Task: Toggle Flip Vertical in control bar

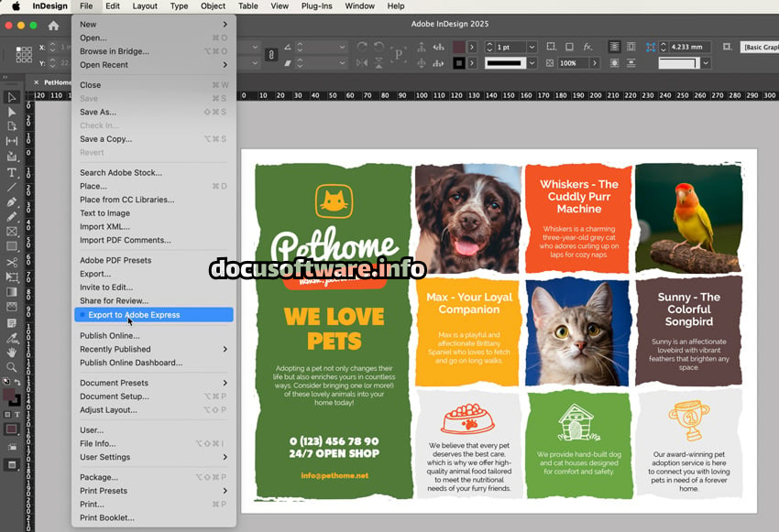Action: pos(379,63)
